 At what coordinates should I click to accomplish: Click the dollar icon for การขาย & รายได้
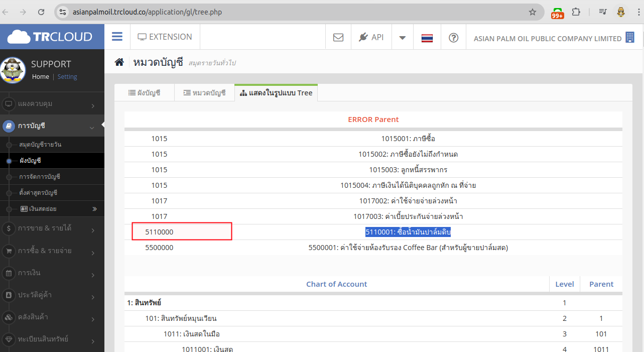pos(9,229)
